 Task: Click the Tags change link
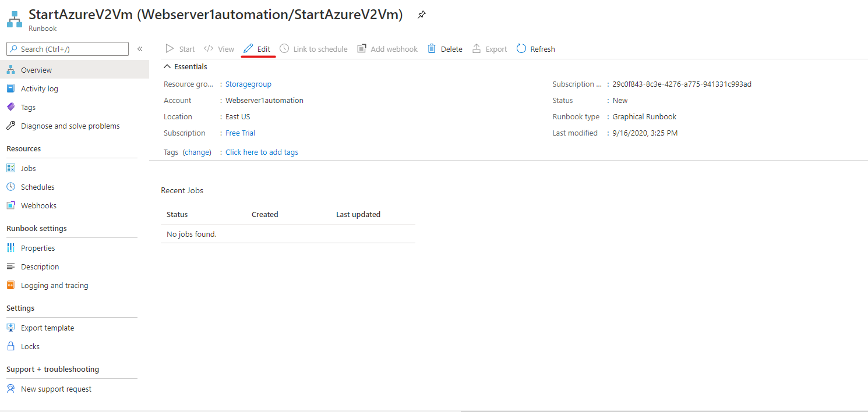click(197, 152)
